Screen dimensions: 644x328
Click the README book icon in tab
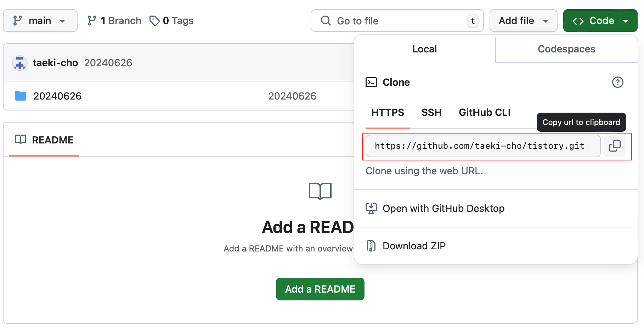(21, 140)
